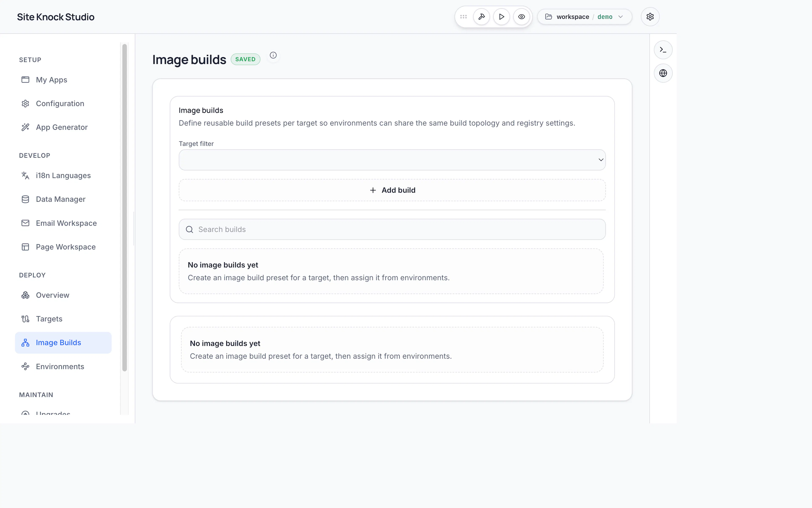The width and height of the screenshot is (812, 508).
Task: Click the SAVED status badge
Action: point(245,59)
